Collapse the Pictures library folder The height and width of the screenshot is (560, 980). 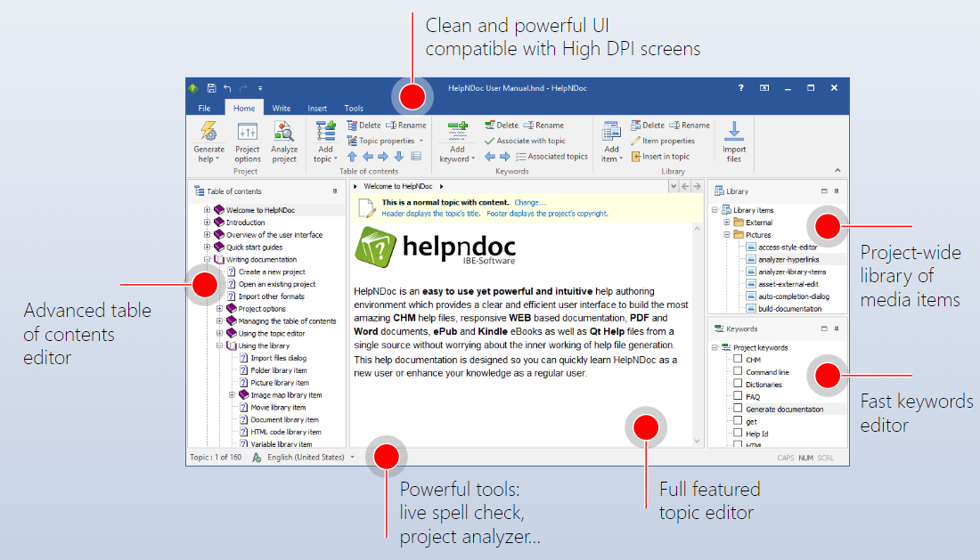point(727,235)
